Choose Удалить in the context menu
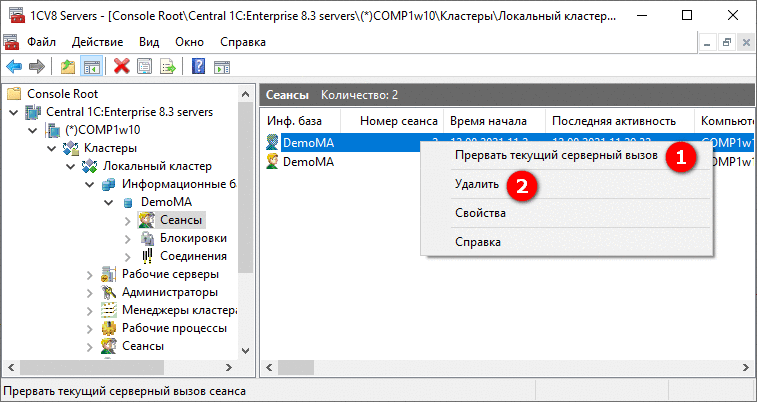This screenshot has height=402, width=757. click(x=477, y=184)
